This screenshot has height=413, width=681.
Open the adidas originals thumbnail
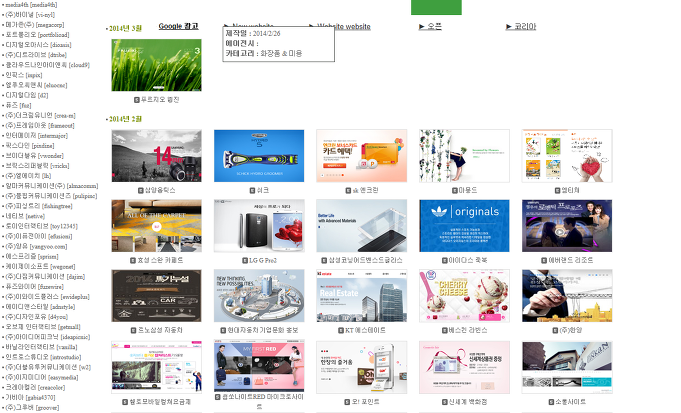point(464,226)
